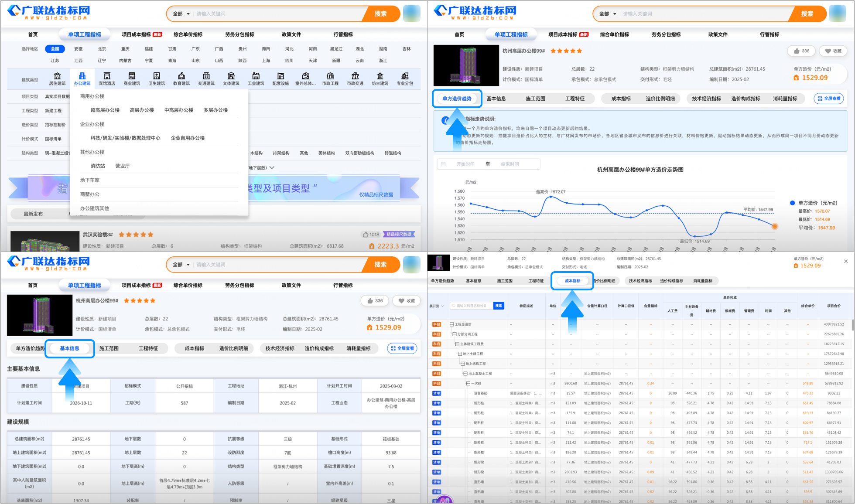Collapse the 一次砼 tree node
Image resolution: width=855 pixels, height=504 pixels.
[468, 384]
